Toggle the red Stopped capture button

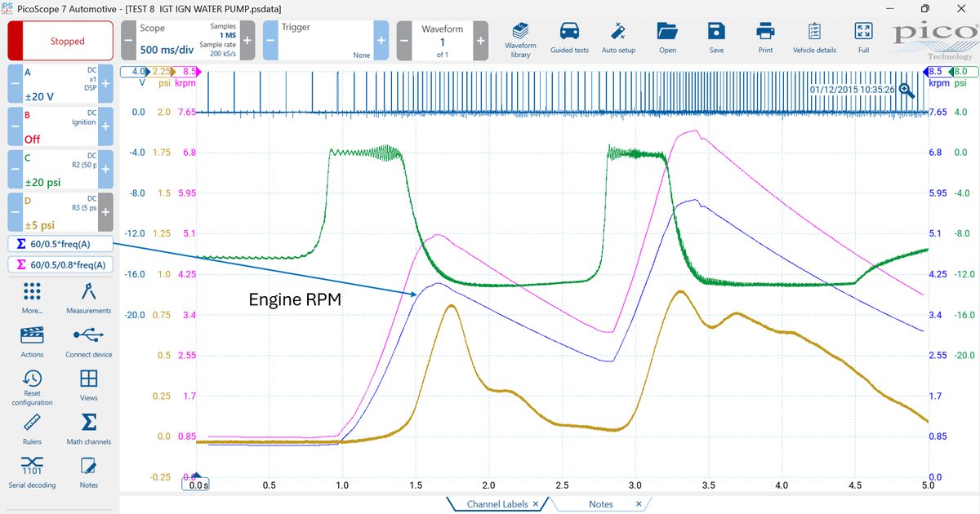60,41
